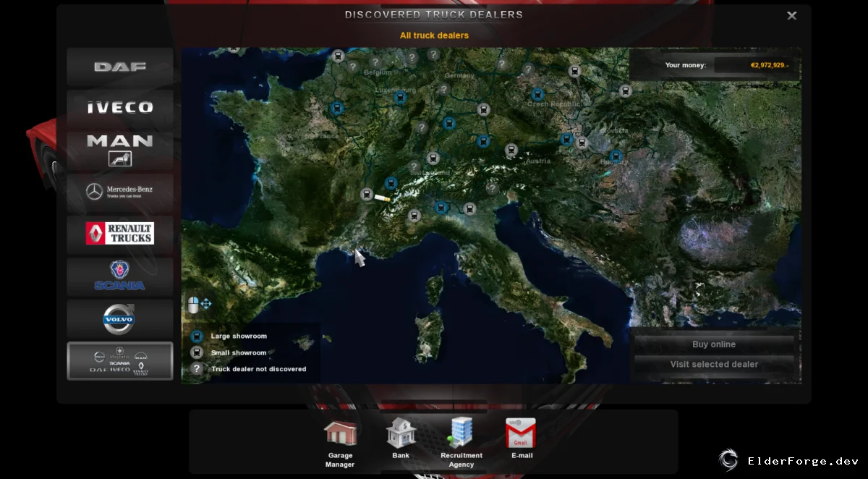Click the map pan mouse control icon
This screenshot has width=868, height=479.
200,305
